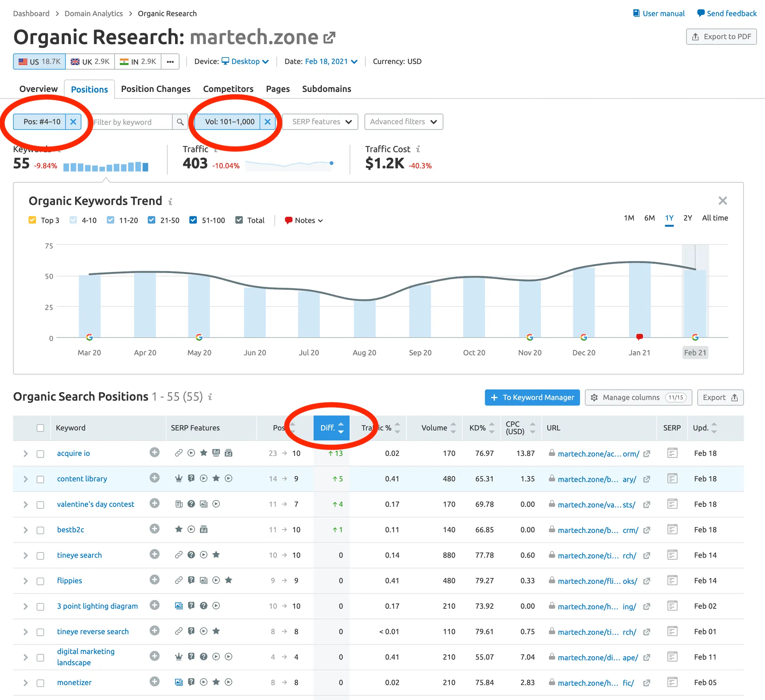The height and width of the screenshot is (700, 765).
Task: Open external link for tineye search URL
Action: [x=647, y=555]
